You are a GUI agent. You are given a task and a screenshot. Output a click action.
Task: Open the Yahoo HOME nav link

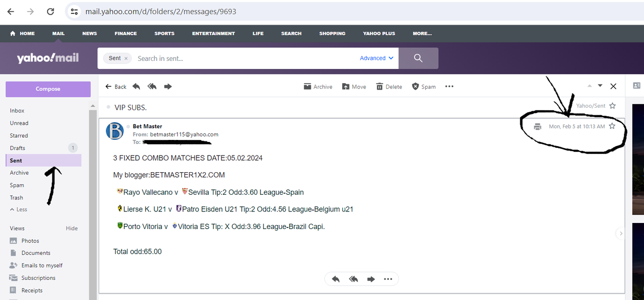click(x=23, y=33)
